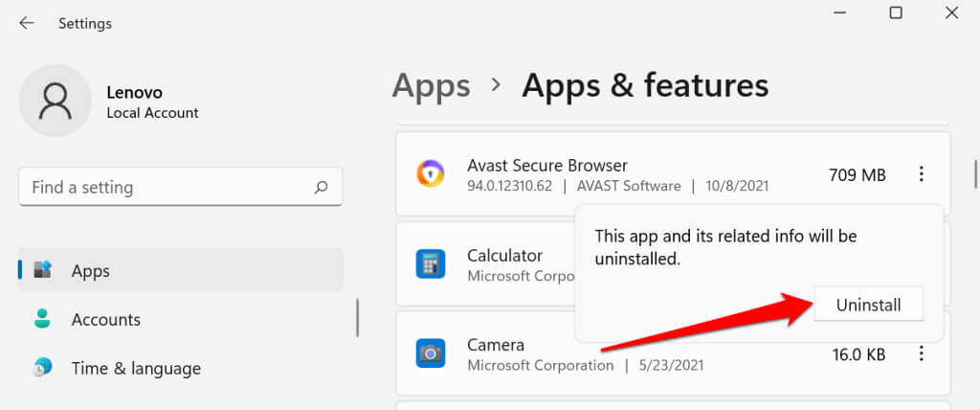980x410 pixels.
Task: Open Avast Secure Browser more options menu
Action: click(x=922, y=174)
